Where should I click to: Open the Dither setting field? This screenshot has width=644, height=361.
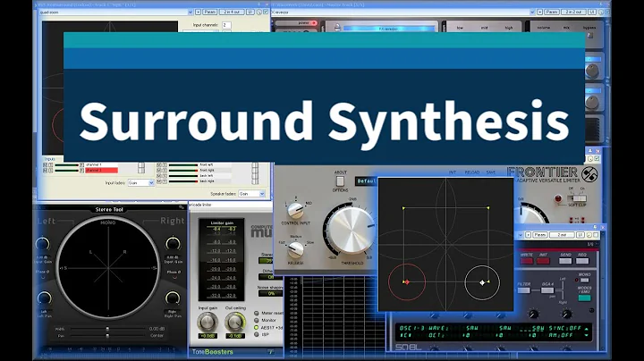pyautogui.click(x=271, y=277)
